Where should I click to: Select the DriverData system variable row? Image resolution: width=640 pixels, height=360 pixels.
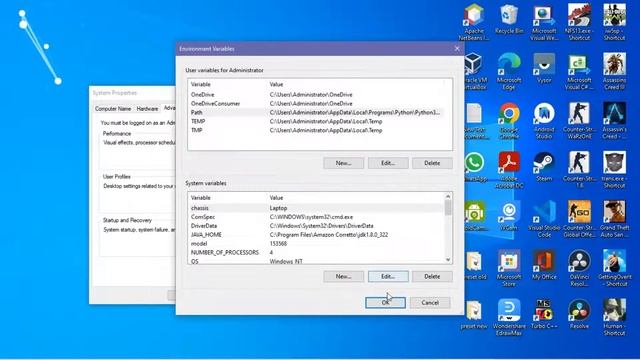pos(316,226)
